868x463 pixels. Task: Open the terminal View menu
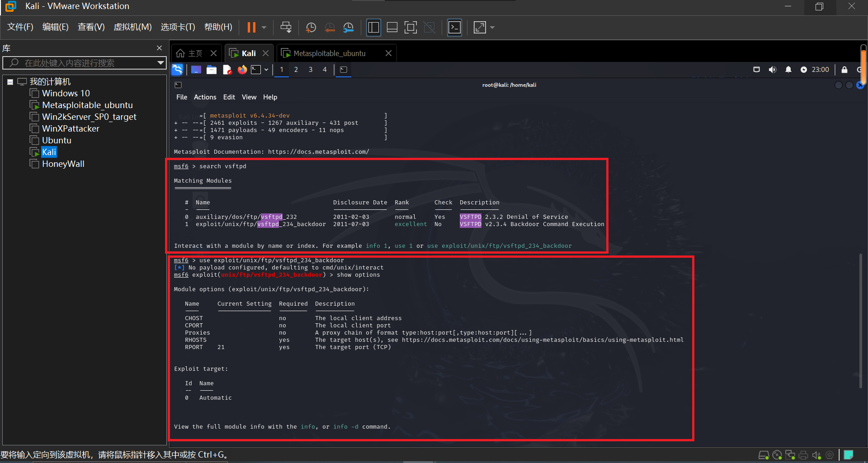(249, 97)
